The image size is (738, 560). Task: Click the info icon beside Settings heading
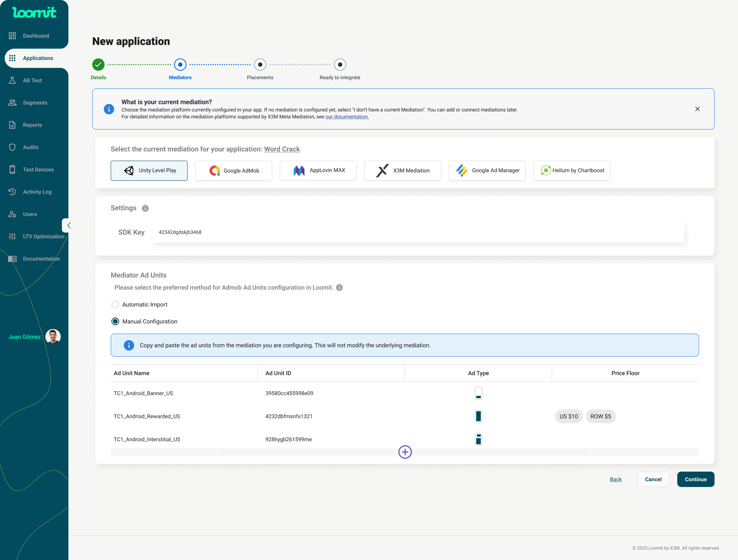pyautogui.click(x=145, y=208)
